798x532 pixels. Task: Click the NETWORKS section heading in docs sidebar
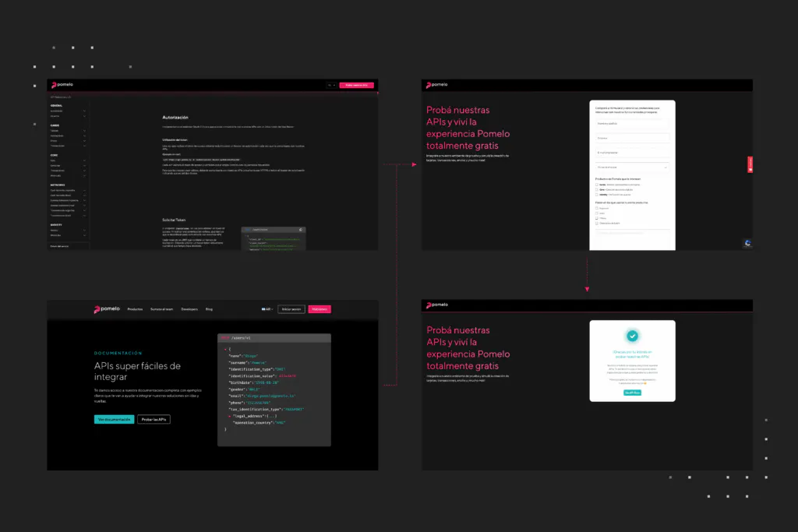[58, 185]
